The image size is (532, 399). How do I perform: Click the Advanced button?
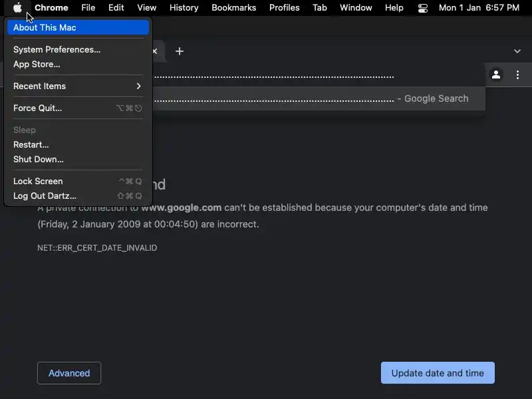pos(69,373)
